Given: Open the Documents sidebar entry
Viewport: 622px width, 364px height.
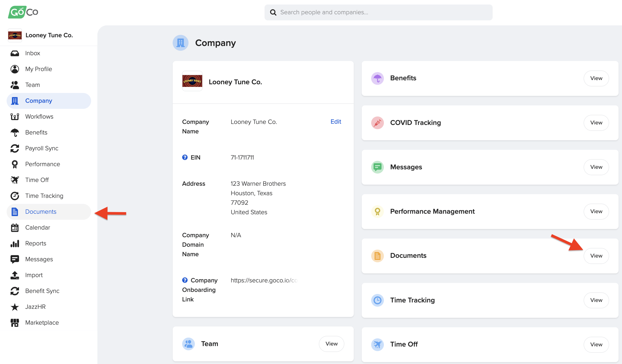Looking at the screenshot, I should (x=40, y=212).
